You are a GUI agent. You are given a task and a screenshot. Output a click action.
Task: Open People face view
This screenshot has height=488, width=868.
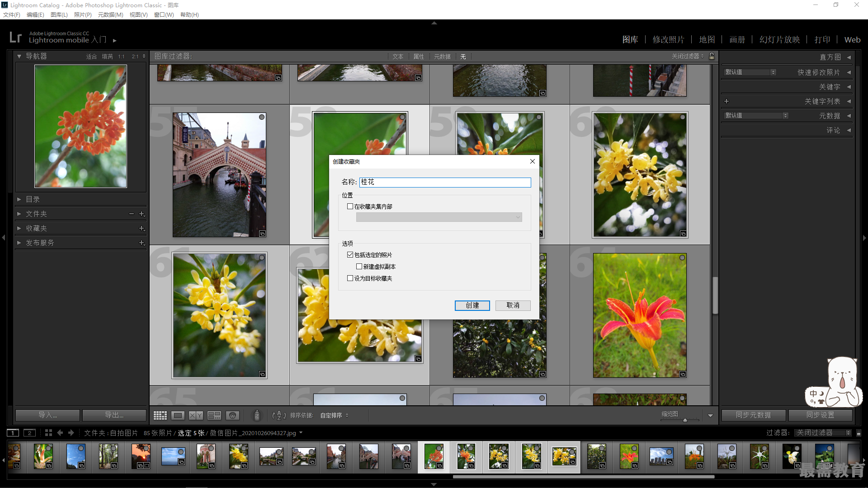tap(232, 415)
